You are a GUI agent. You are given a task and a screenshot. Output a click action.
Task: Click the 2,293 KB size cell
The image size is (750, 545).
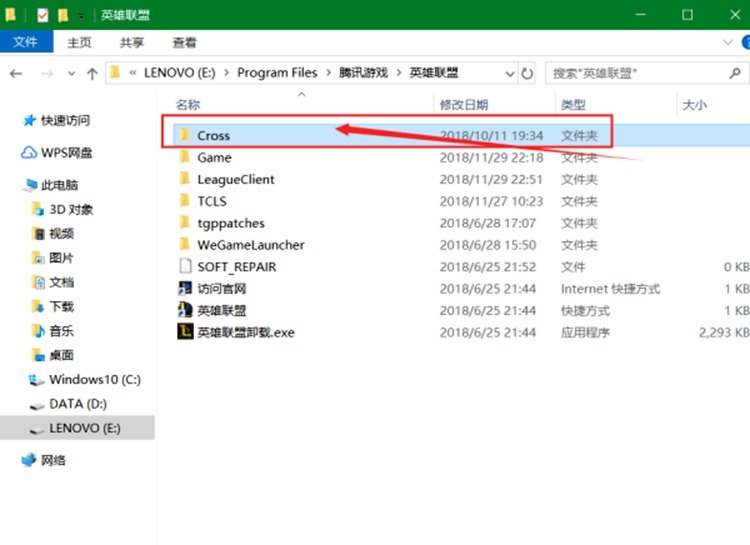pos(724,332)
